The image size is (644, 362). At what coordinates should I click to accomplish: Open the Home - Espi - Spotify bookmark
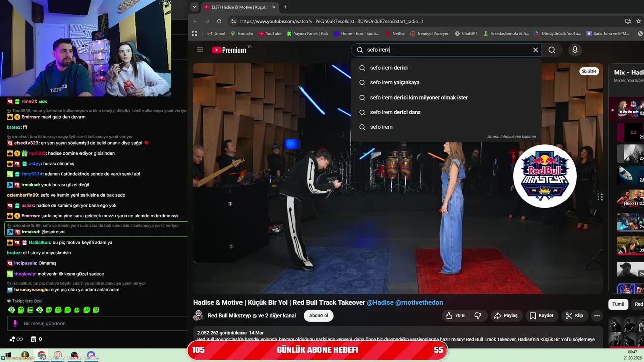click(x=356, y=34)
